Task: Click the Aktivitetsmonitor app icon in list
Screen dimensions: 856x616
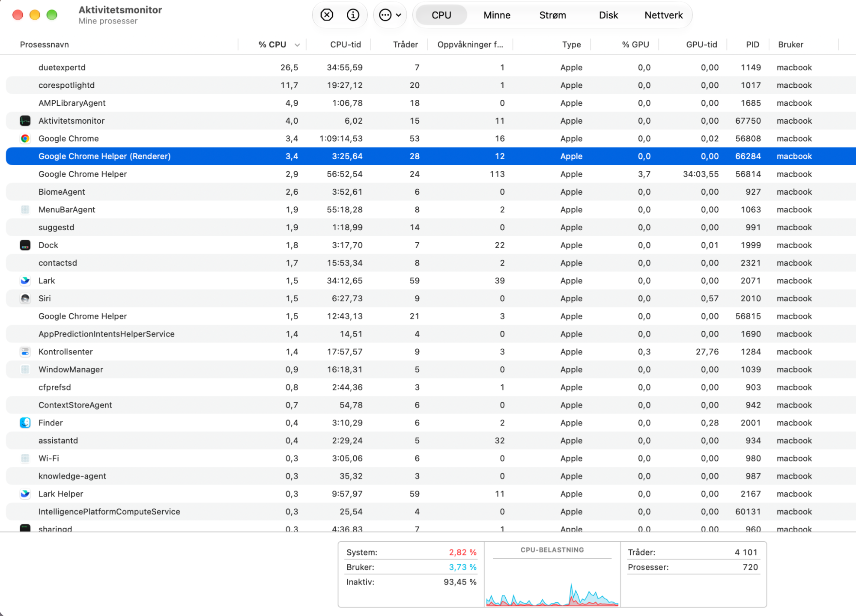Action: [x=25, y=121]
